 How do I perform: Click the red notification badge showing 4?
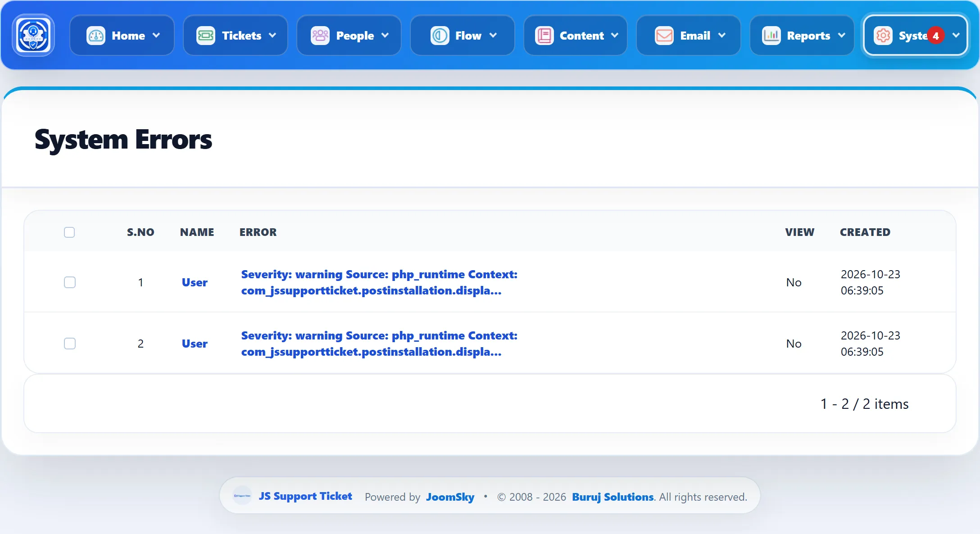pyautogui.click(x=936, y=36)
